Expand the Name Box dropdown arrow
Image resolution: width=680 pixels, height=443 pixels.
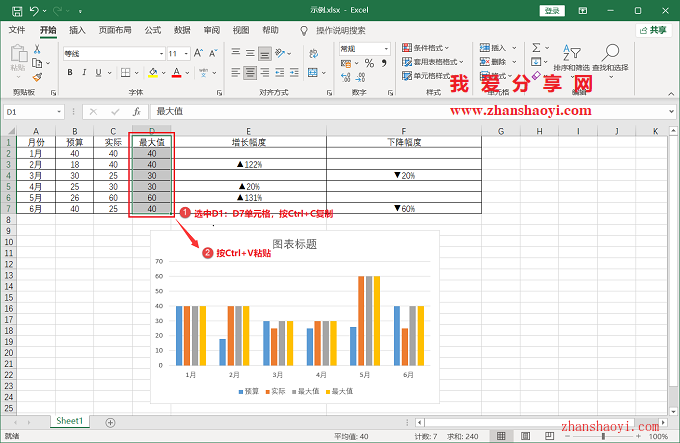point(59,112)
